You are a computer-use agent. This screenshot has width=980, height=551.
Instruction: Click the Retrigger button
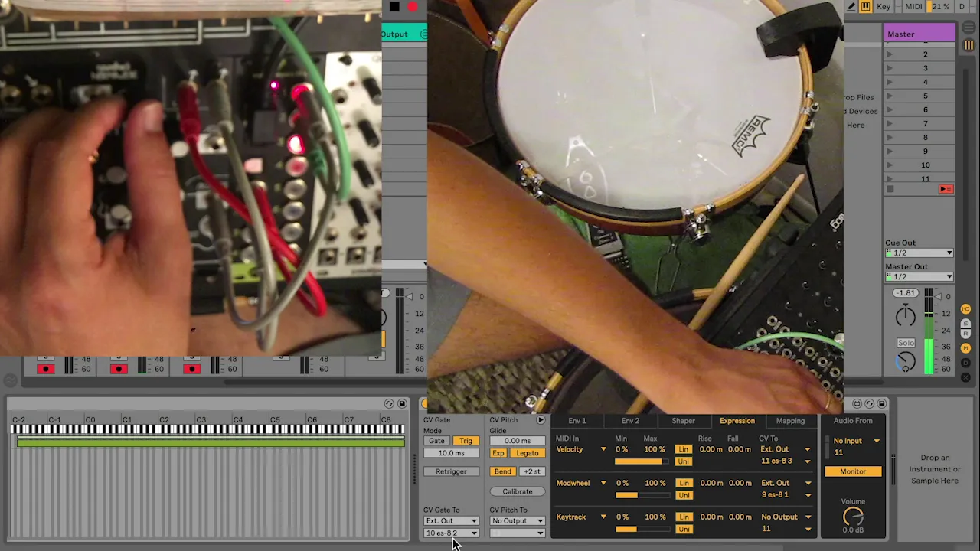451,471
